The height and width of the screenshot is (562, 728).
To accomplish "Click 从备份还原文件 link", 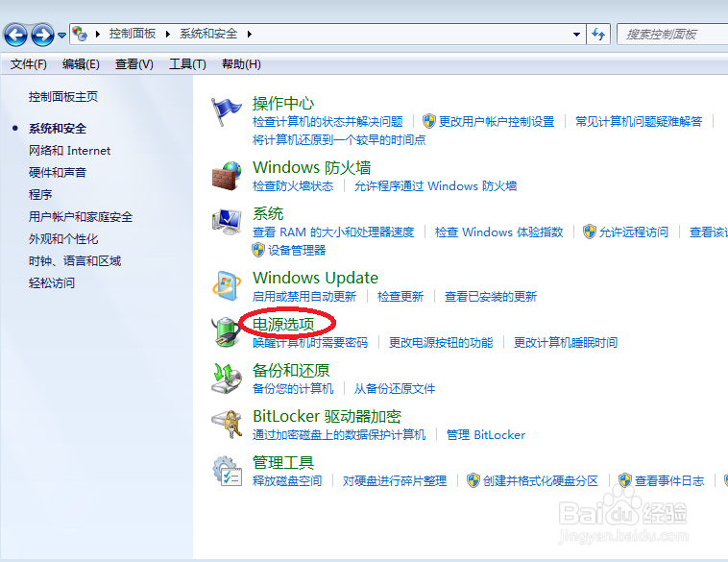I will 395,389.
